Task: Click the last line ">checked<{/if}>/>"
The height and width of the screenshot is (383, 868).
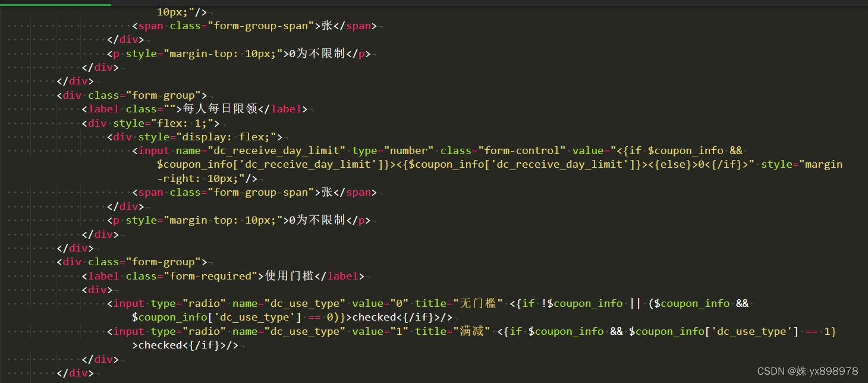Action: (x=185, y=345)
